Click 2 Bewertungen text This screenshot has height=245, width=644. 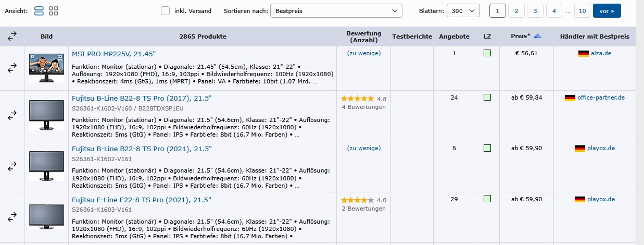click(364, 209)
